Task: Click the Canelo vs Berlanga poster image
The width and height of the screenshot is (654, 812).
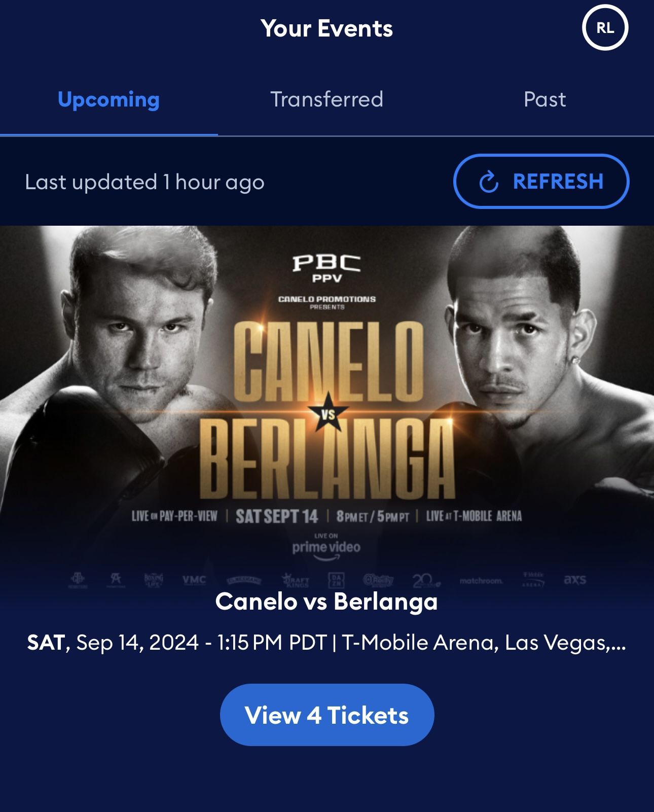Action: tap(327, 406)
